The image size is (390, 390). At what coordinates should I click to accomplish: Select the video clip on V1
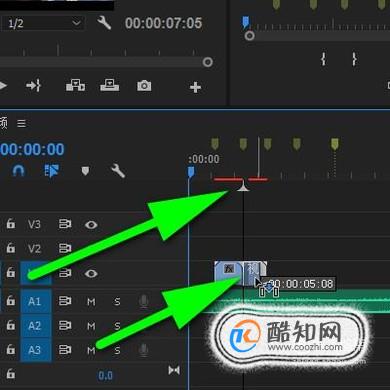pyautogui.click(x=240, y=273)
